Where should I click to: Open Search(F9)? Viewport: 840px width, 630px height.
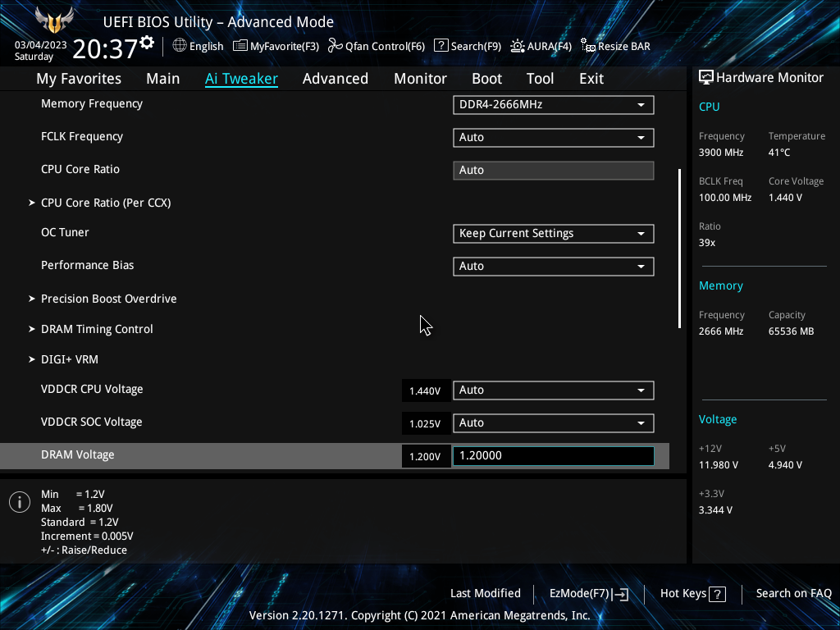click(467, 46)
